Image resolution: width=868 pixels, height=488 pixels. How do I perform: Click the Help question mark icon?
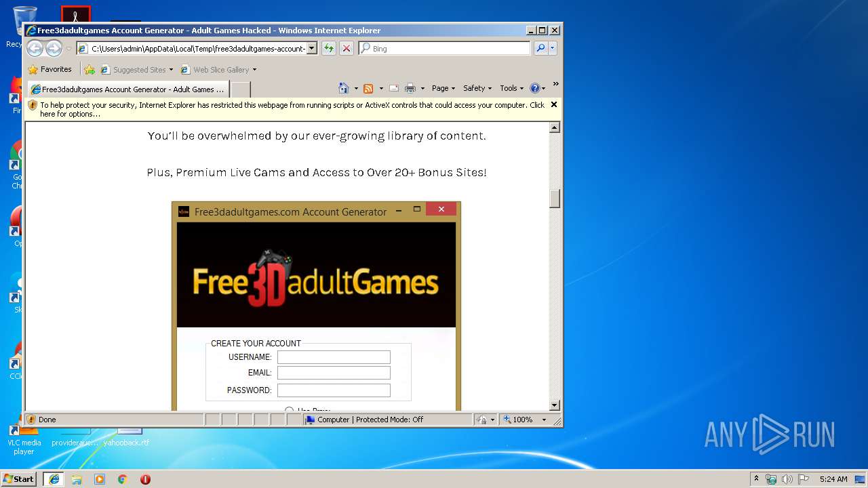pyautogui.click(x=535, y=88)
